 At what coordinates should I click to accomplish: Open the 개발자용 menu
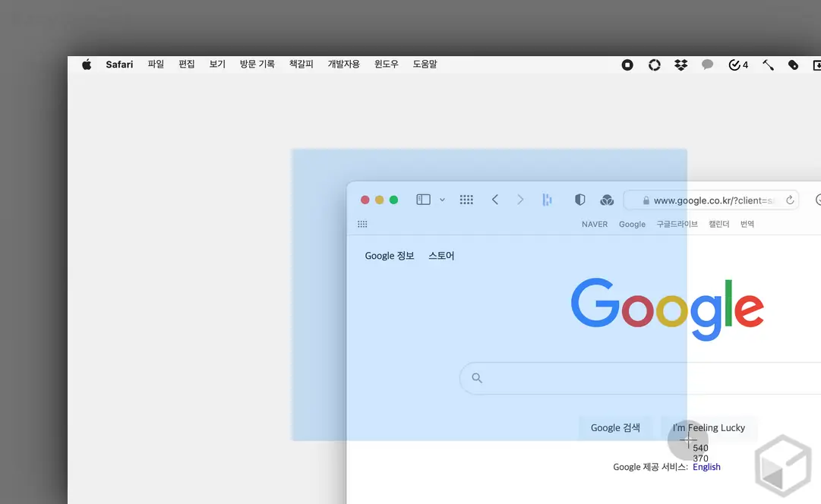[x=343, y=65]
